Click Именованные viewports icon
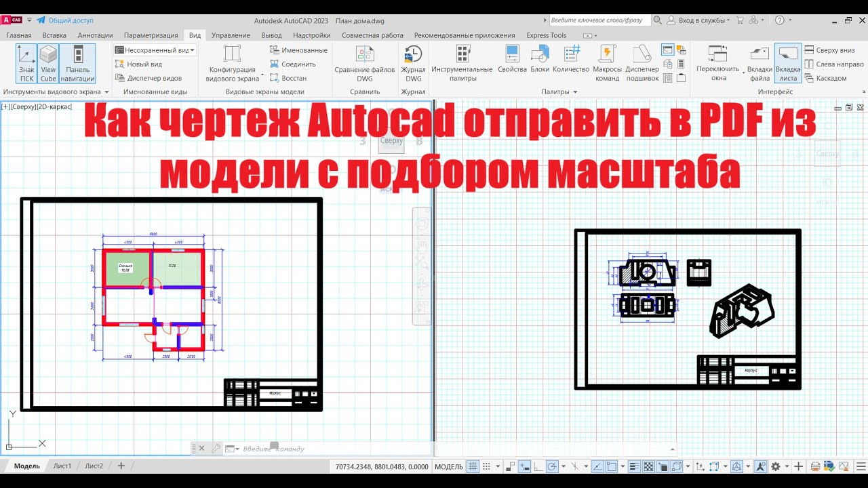Screen dimensions: 868x488 275,50
